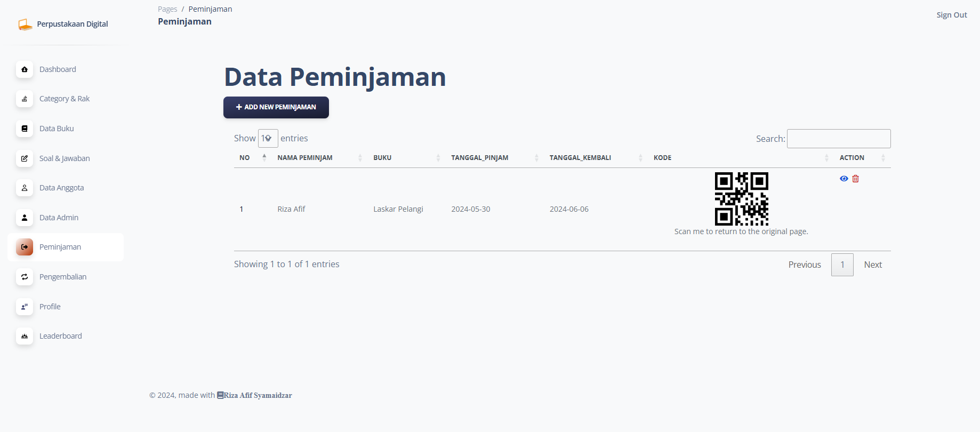Click the Pages breadcrumb link

point(167,9)
